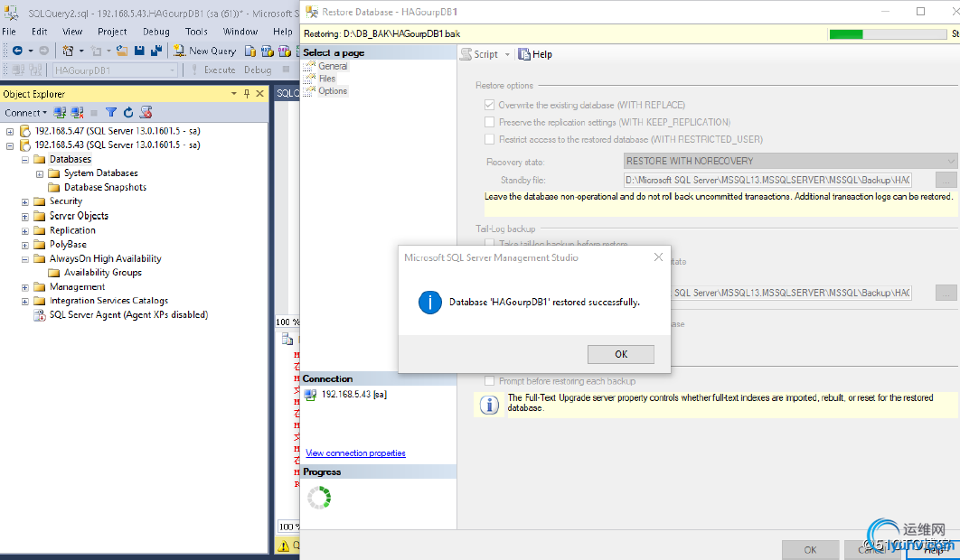960x560 pixels.
Task: Click View connection properties link
Action: pos(356,453)
